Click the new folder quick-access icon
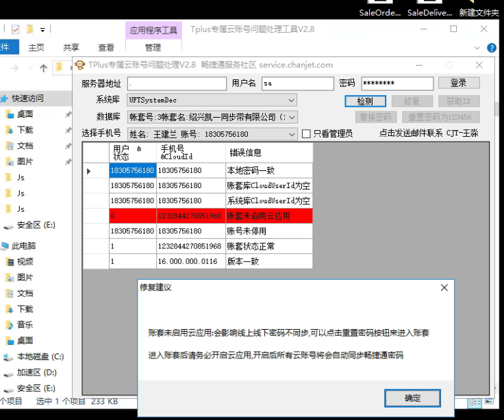The width and height of the screenshot is (504, 420). pos(29,29)
